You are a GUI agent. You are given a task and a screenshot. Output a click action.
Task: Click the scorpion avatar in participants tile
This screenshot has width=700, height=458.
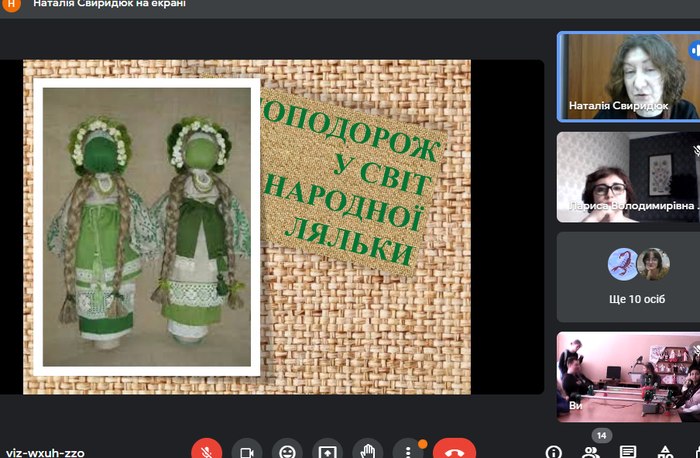pos(620,264)
